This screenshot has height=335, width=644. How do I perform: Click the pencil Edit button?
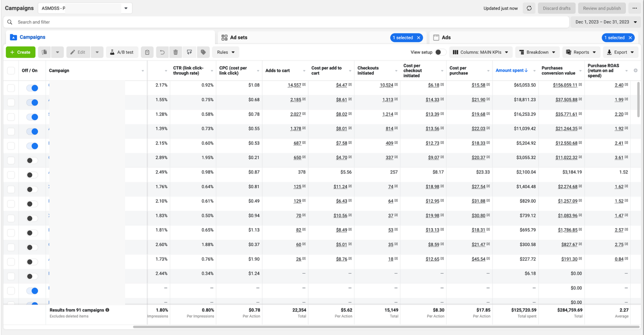point(78,52)
